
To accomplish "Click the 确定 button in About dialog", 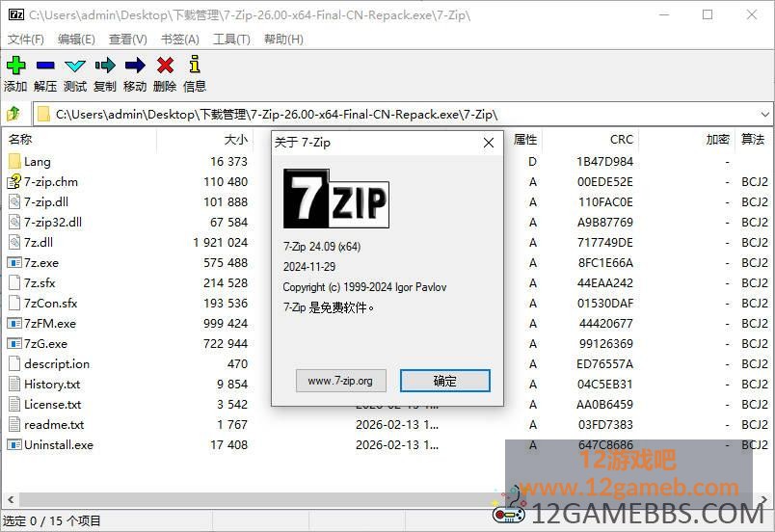I will point(444,381).
